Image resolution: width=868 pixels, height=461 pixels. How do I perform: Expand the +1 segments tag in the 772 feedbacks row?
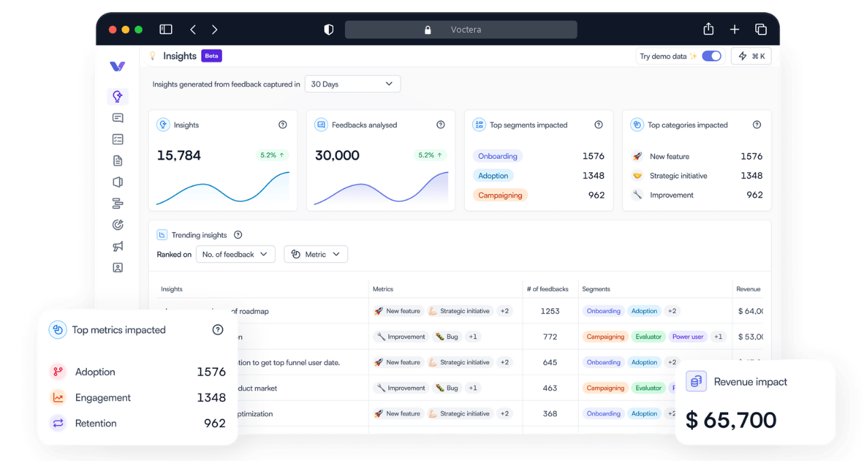point(719,337)
